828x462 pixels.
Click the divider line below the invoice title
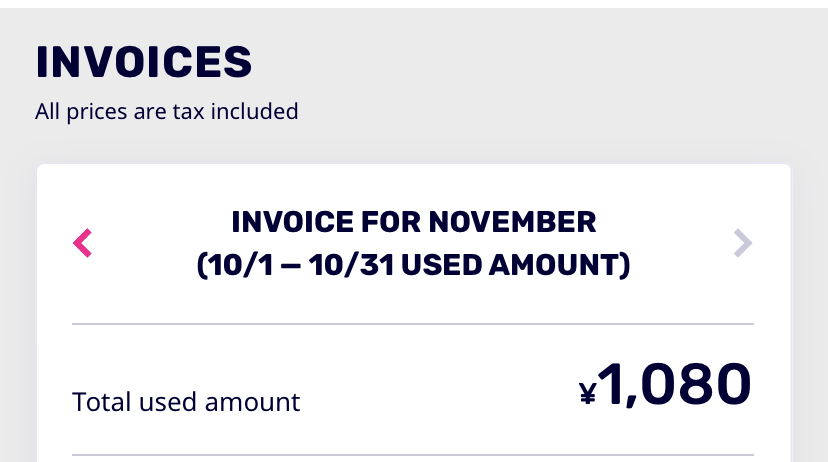tap(413, 324)
